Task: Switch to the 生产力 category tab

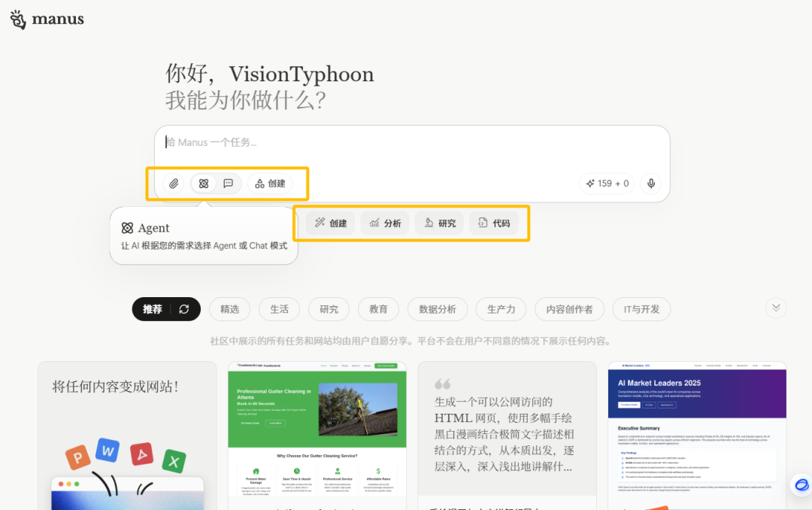Action: (x=501, y=309)
